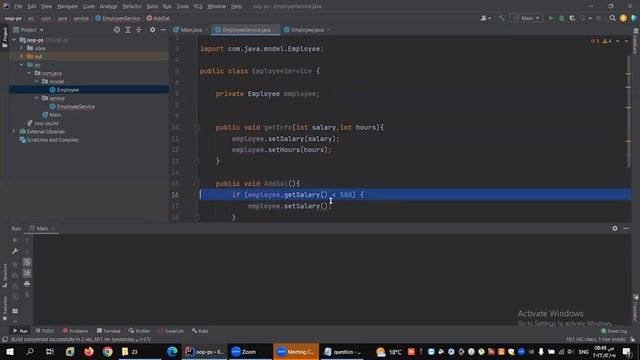Open Project panel settings gear
The height and width of the screenshot is (360, 640).
coord(152,30)
